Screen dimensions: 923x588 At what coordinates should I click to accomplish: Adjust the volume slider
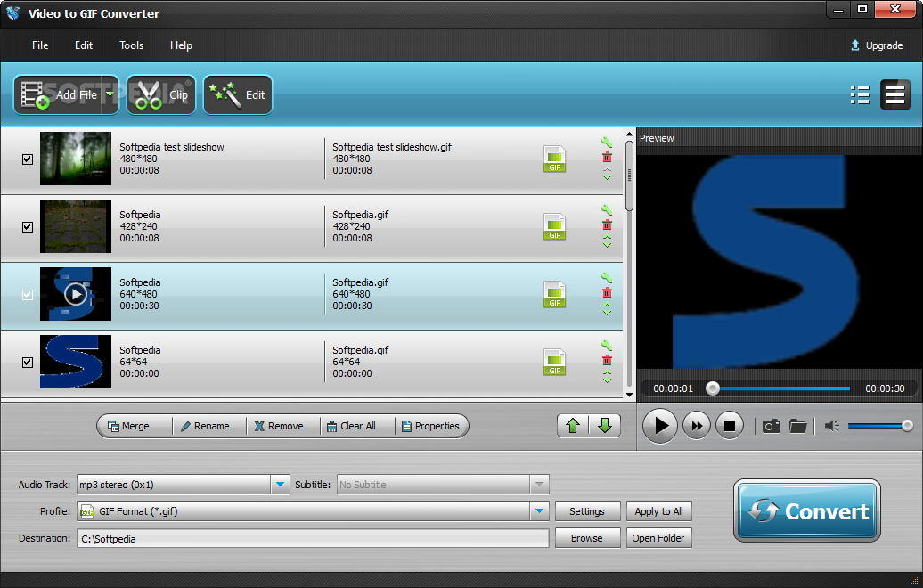[x=880, y=426]
